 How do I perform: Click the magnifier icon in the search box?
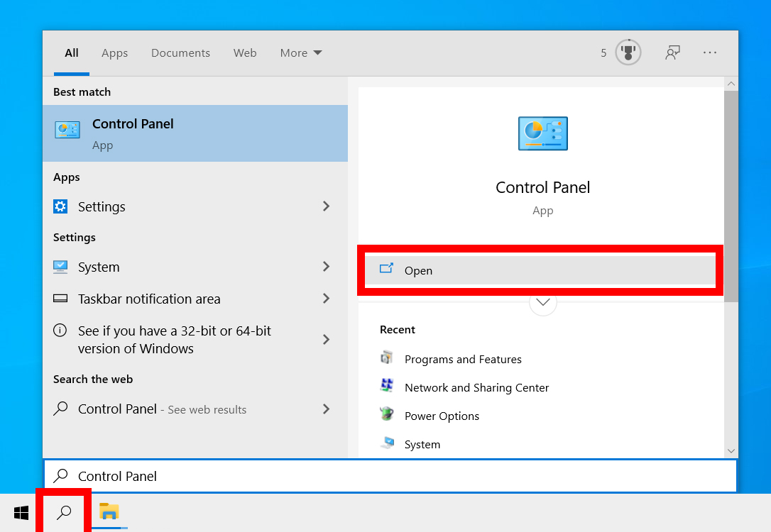60,475
